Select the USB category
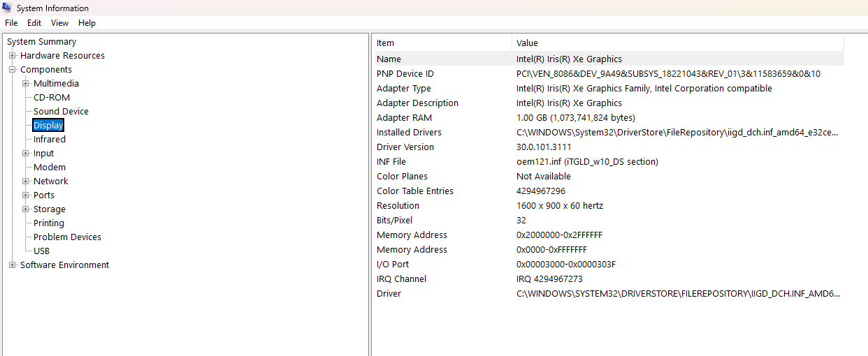Screen dimensions: 868x356 pos(41,251)
